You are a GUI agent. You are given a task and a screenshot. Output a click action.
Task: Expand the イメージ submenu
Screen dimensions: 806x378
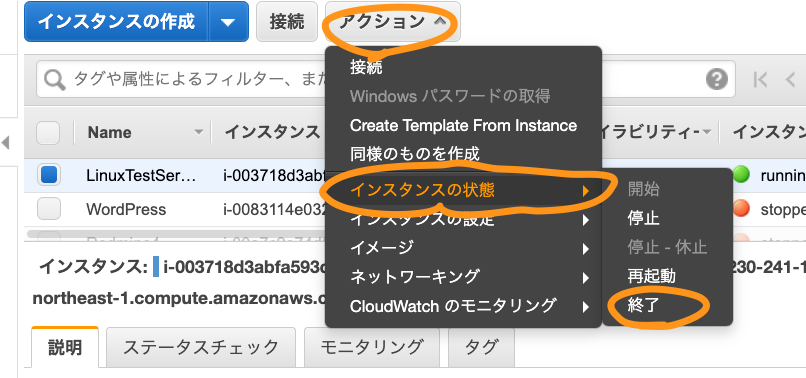pos(463,248)
